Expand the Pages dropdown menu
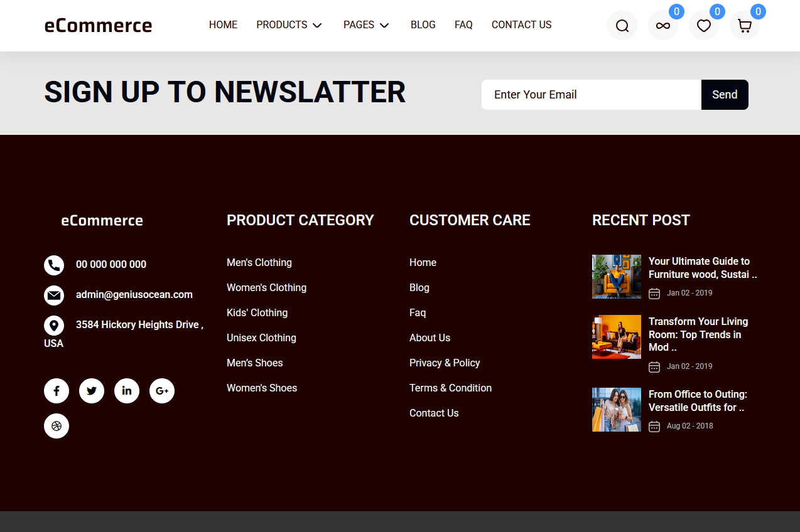Image resolution: width=800 pixels, height=532 pixels. pos(366,25)
